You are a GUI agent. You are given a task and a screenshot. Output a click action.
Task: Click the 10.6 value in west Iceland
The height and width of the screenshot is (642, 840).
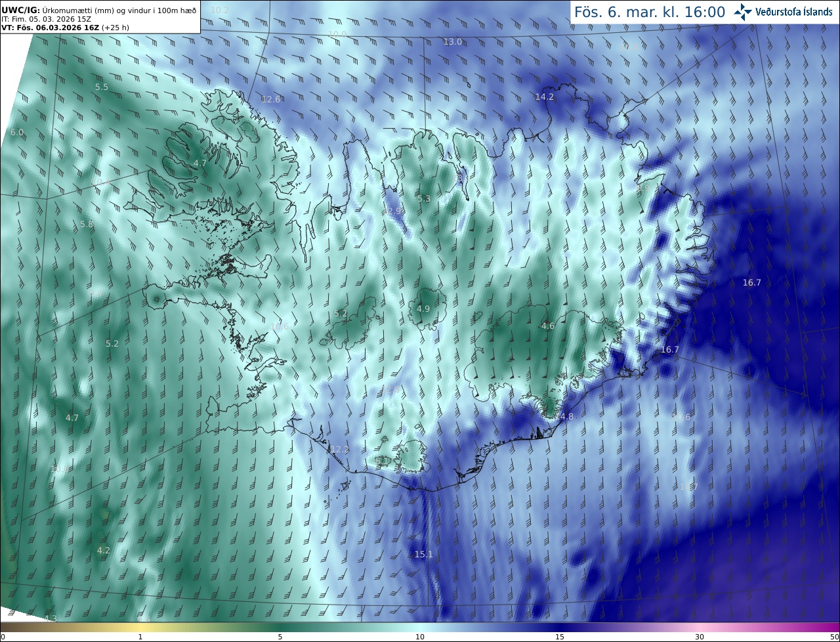280,327
